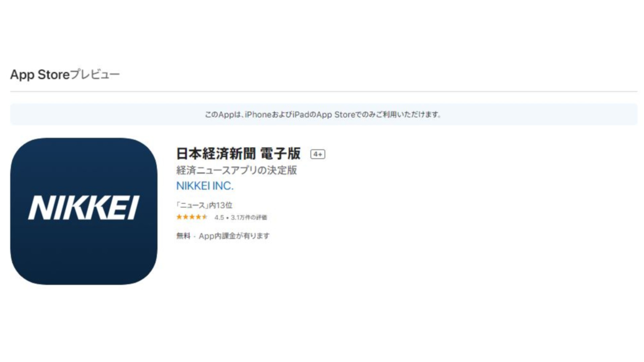This screenshot has height=362, width=644.
Task: Click the 3.1万件の評価 review count
Action: point(249,218)
